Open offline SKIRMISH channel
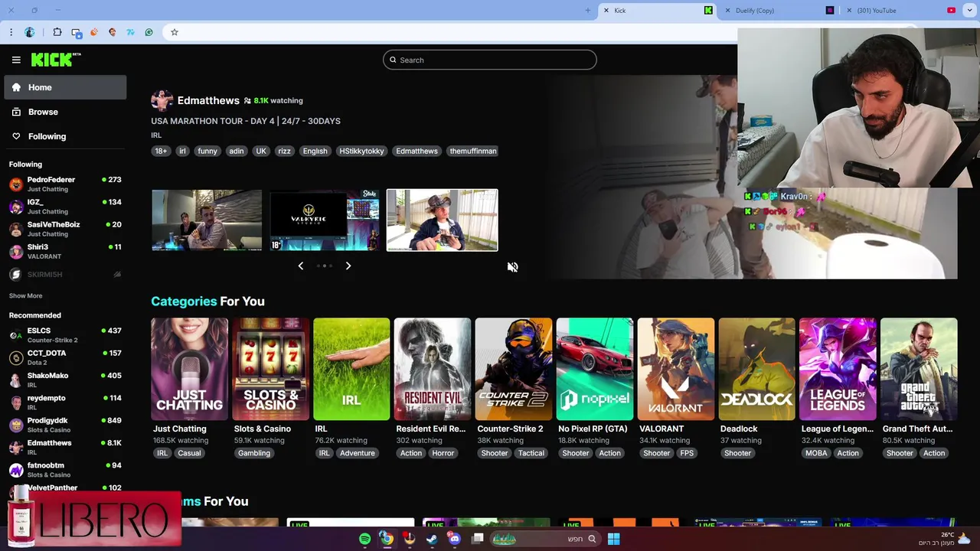The width and height of the screenshot is (980, 551). click(x=65, y=274)
